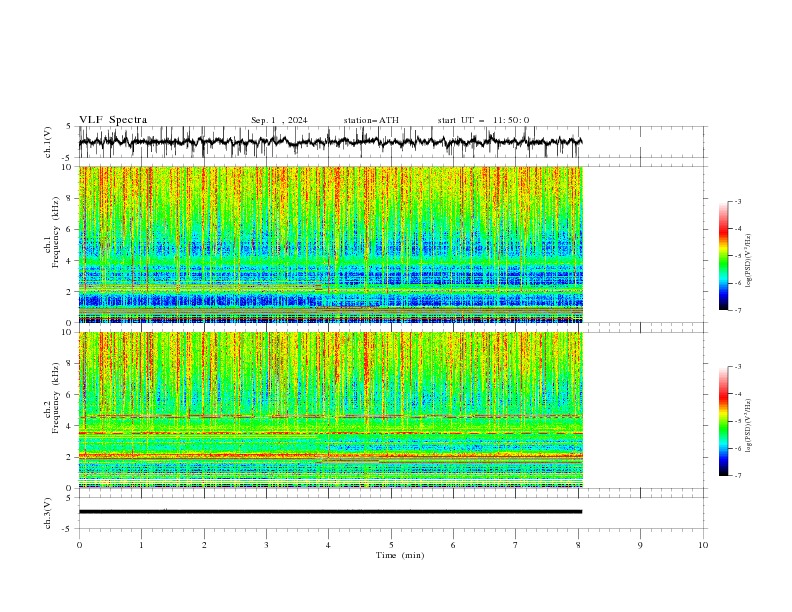Viewport: 792px width, 612px height.
Task: Select the ch.1 "Frequency (kHz)" axis label
Action: pos(56,232)
